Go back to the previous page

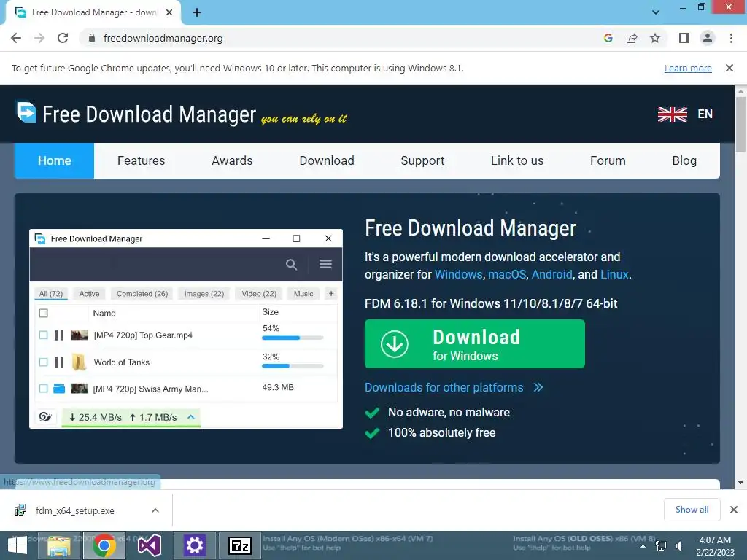pos(16,38)
